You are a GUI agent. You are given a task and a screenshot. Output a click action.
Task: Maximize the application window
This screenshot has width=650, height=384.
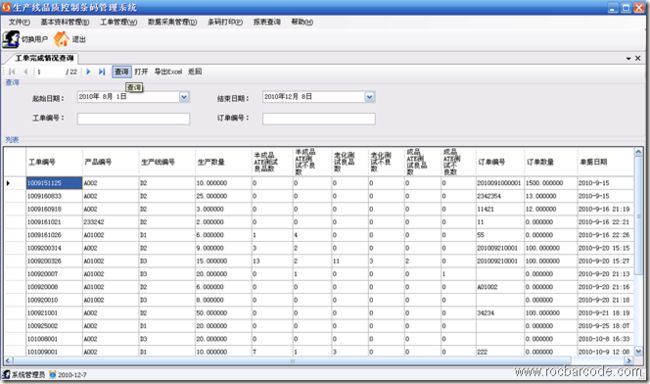tap(626, 8)
